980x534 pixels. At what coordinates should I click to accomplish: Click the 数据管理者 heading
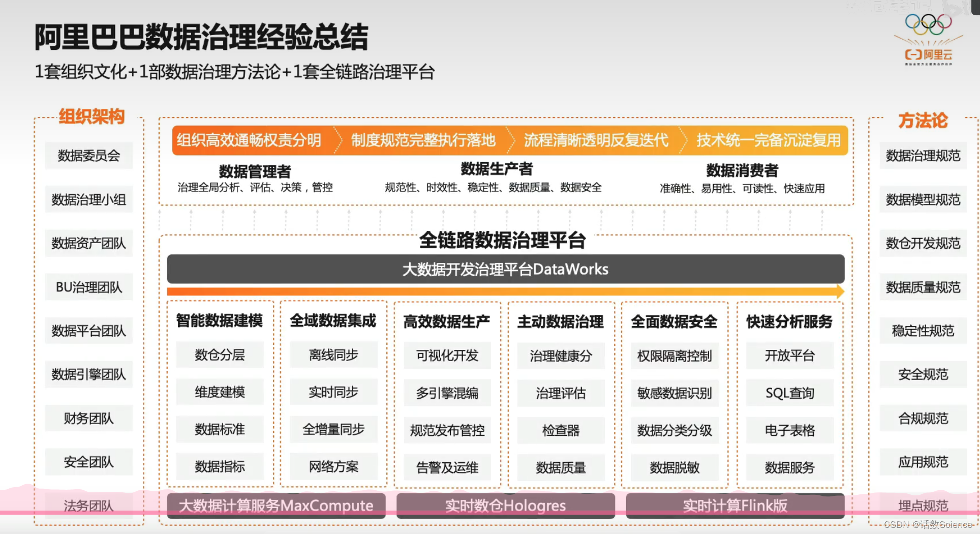[x=255, y=171]
